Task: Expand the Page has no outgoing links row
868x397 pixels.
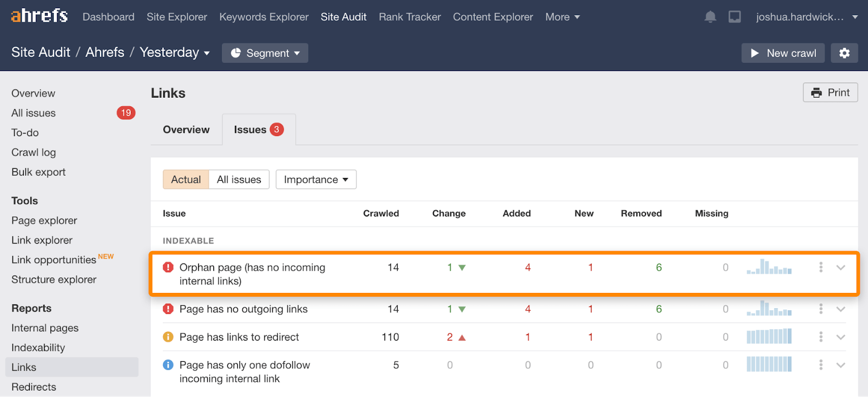Action: (841, 309)
